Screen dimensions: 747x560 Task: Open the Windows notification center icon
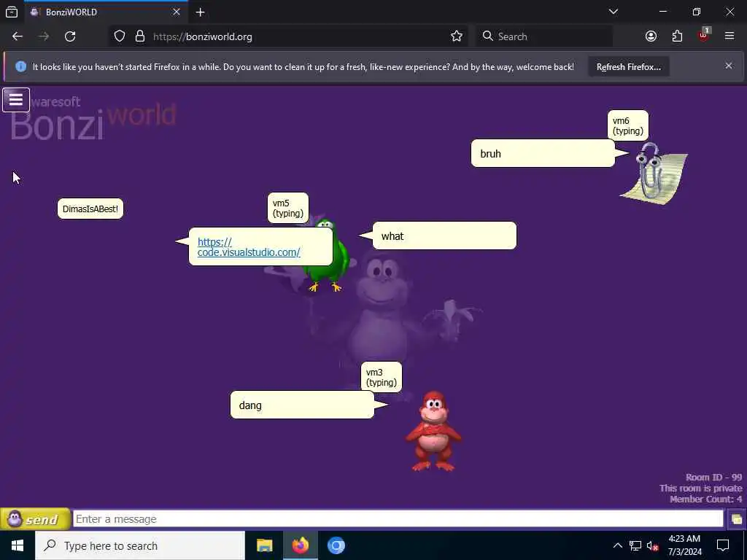click(x=723, y=545)
